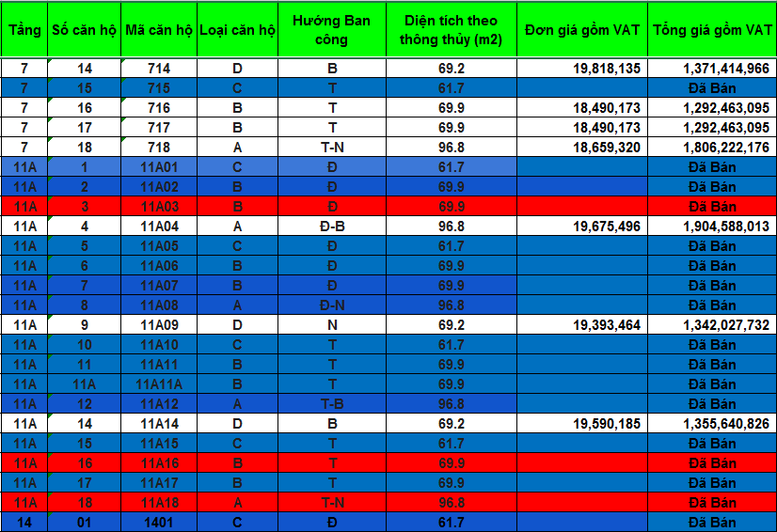Screen dimensions: 777x532
Task: Click apartment code cell 717
Action: click(x=159, y=127)
